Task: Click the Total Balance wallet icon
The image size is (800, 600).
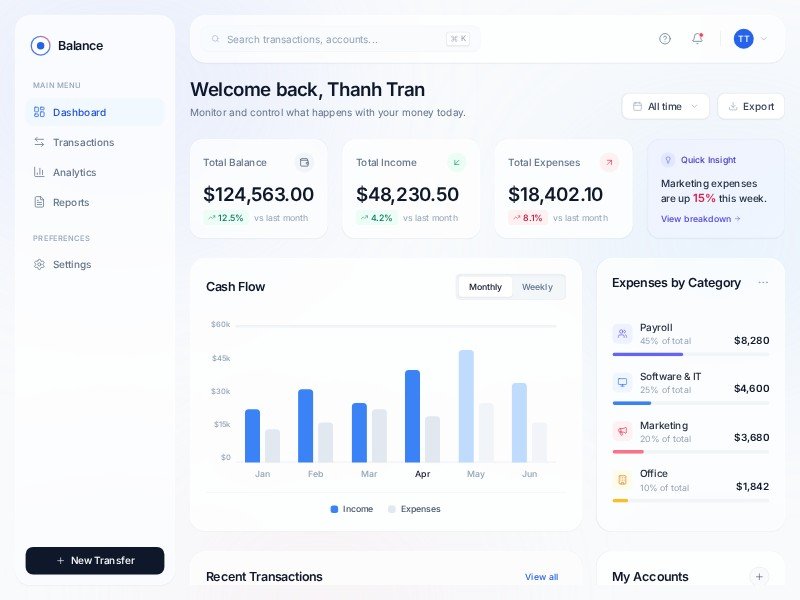Action: click(x=305, y=162)
